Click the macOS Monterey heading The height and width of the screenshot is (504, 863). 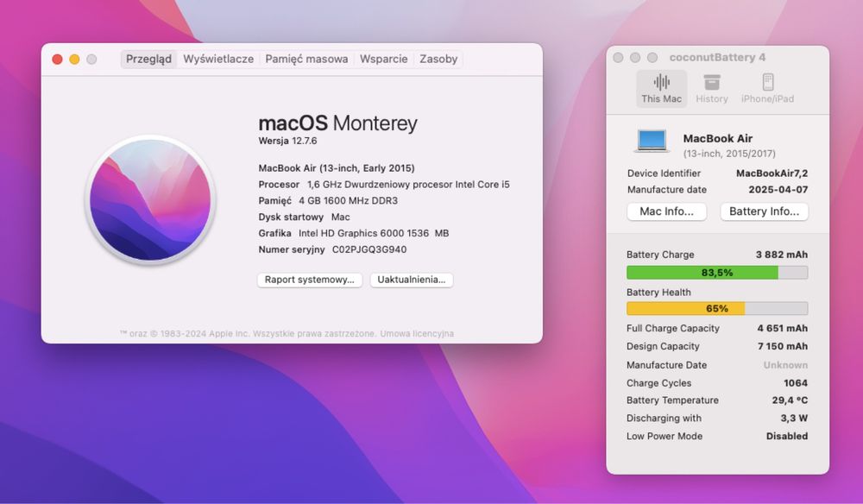338,123
